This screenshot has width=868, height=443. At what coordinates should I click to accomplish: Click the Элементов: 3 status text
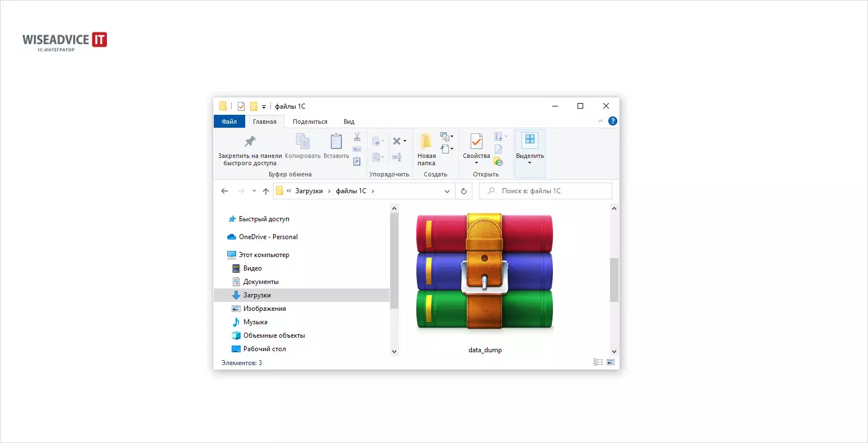(242, 363)
